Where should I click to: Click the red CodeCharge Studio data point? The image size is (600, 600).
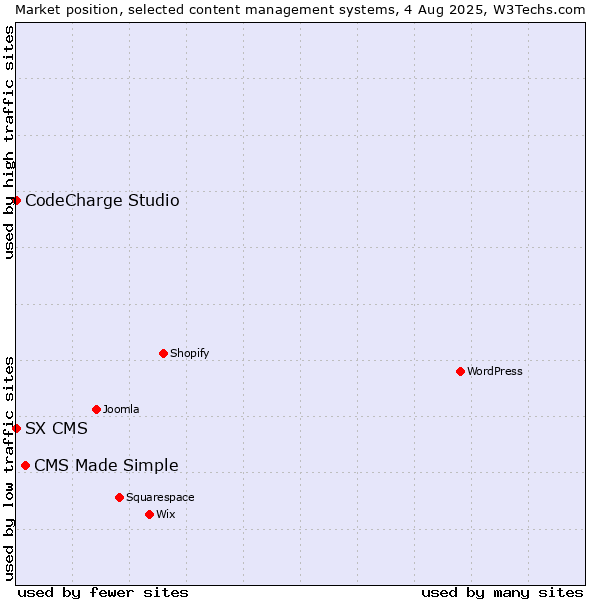[x=16, y=201]
